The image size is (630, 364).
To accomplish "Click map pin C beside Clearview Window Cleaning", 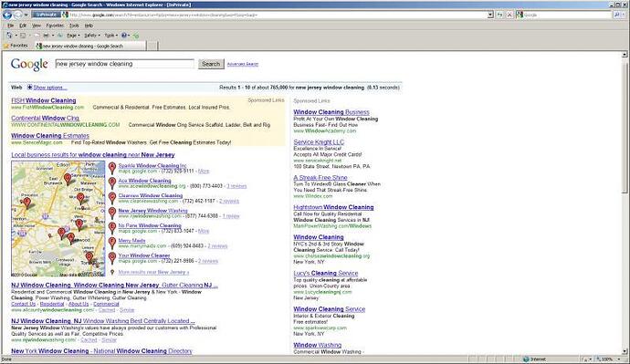I will point(112,198).
